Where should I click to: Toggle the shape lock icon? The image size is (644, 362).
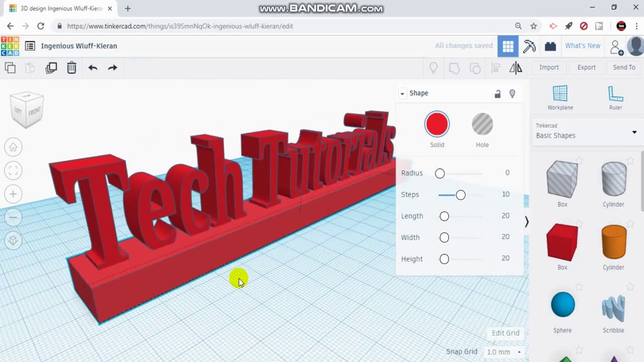click(x=498, y=94)
